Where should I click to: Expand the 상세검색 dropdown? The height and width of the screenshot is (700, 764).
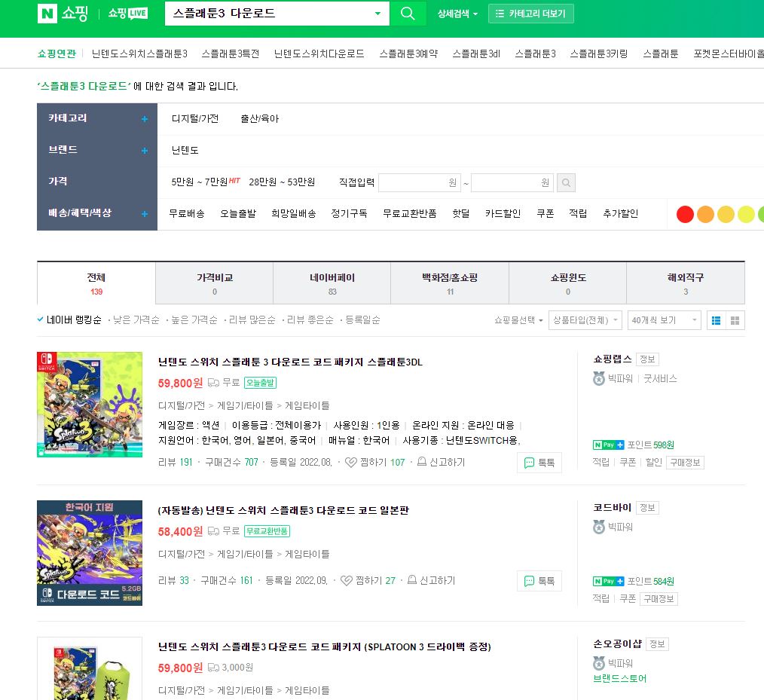pyautogui.click(x=457, y=14)
